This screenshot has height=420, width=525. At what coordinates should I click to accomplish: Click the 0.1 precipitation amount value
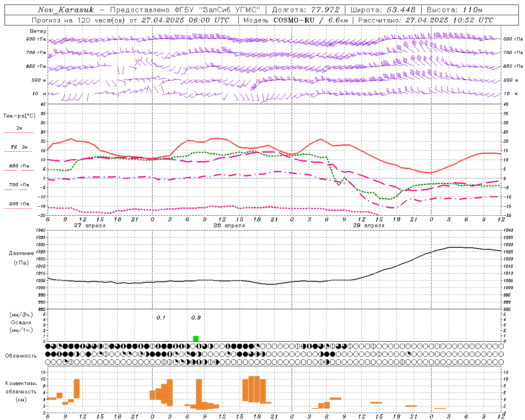[x=161, y=317]
